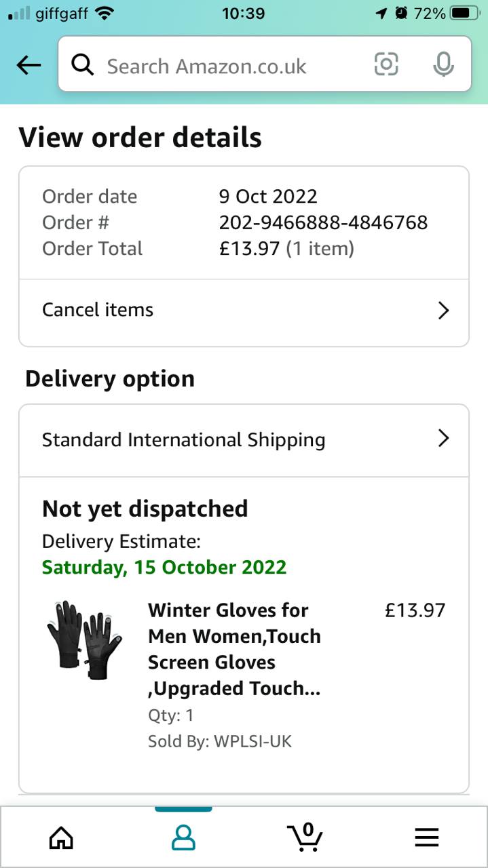The width and height of the screenshot is (488, 868).
Task: Open the hamburger menu icon
Action: coord(427,838)
